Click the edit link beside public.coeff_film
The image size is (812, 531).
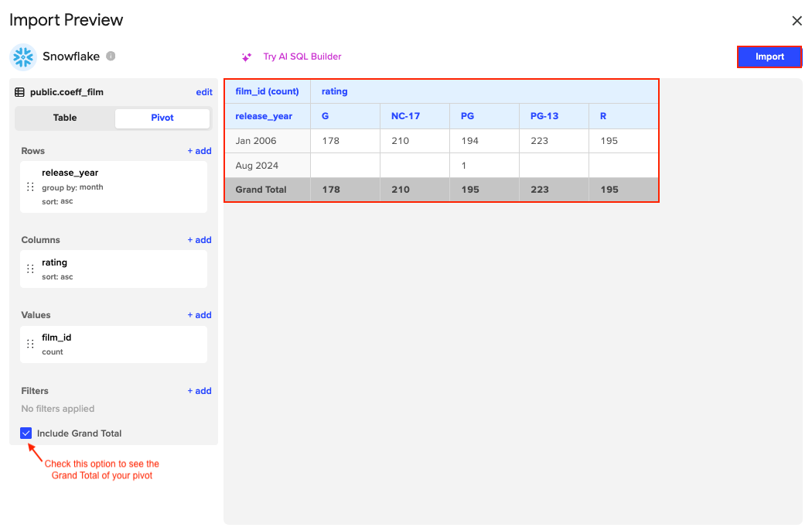(203, 91)
